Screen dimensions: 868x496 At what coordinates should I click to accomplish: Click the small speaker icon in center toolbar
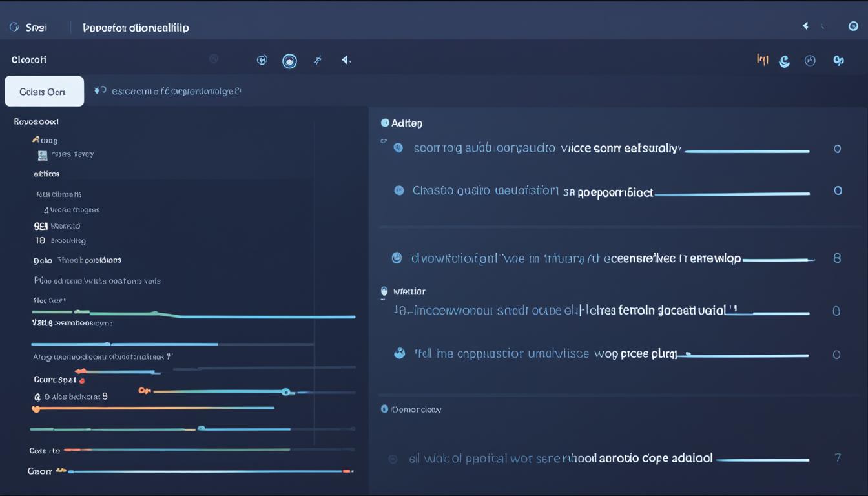pyautogui.click(x=346, y=60)
